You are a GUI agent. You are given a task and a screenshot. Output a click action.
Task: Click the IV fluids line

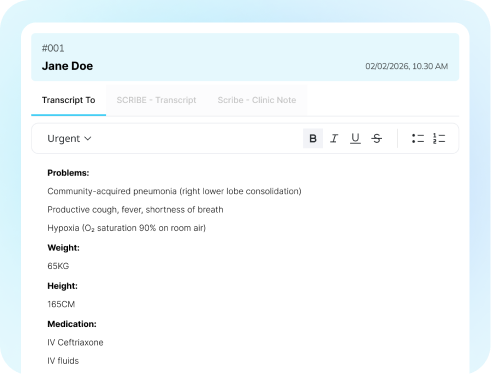[63, 361]
